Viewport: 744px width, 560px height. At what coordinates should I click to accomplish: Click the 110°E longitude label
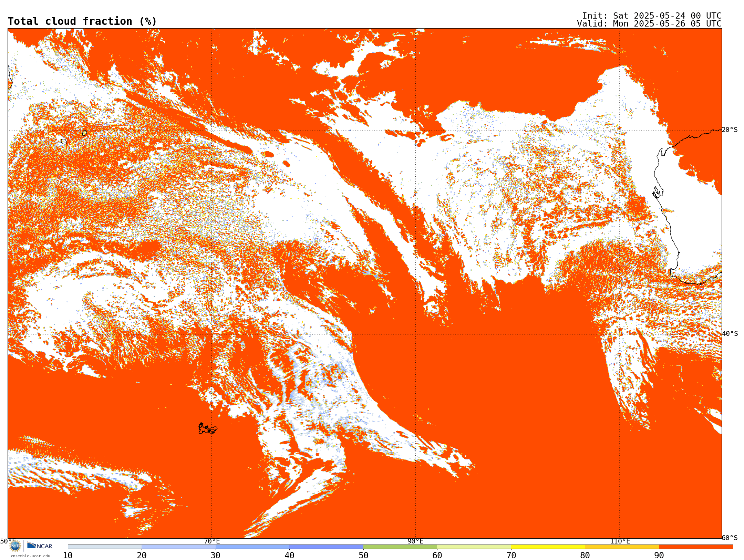[620, 541]
